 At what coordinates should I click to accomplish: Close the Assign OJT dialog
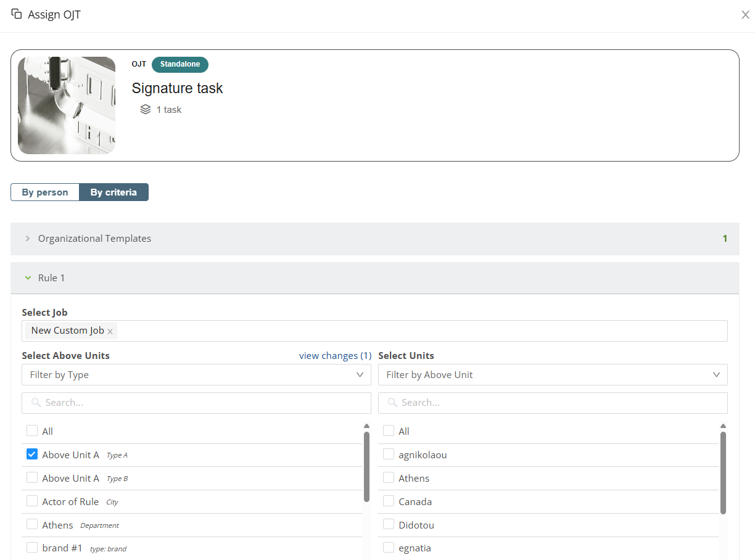click(745, 15)
